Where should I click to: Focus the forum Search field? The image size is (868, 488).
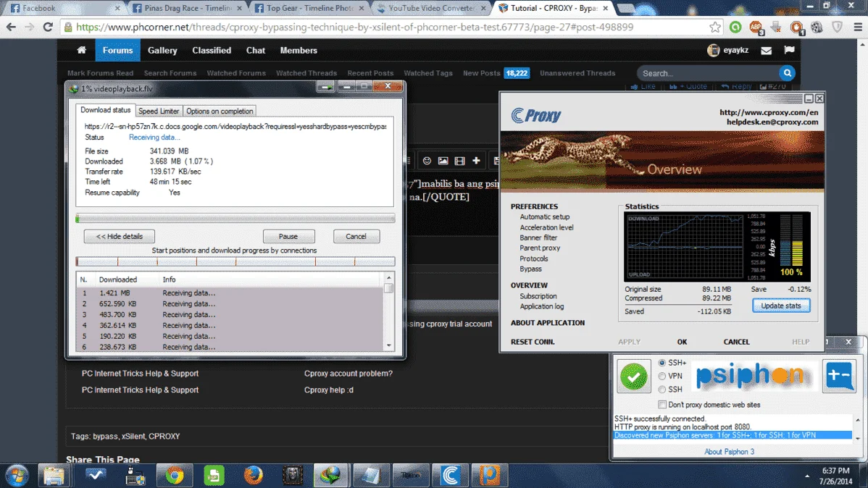point(707,73)
